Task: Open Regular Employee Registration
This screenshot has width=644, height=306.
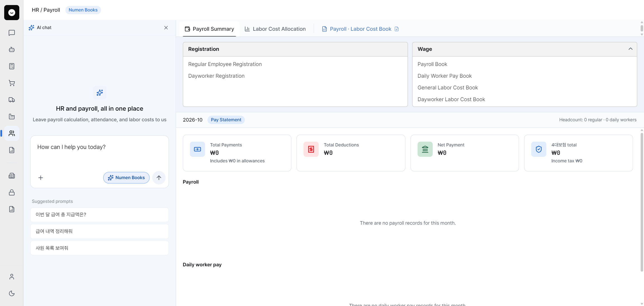Action: pos(225,64)
